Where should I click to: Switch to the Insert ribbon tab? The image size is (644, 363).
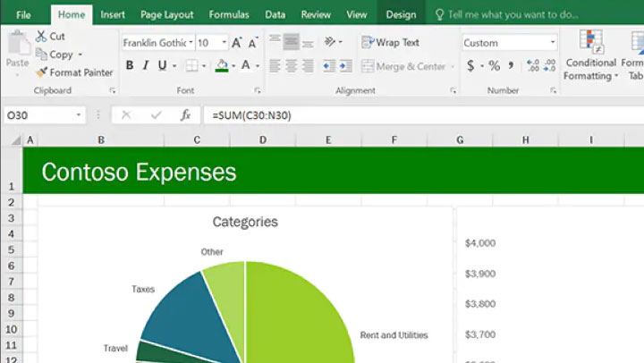(113, 14)
